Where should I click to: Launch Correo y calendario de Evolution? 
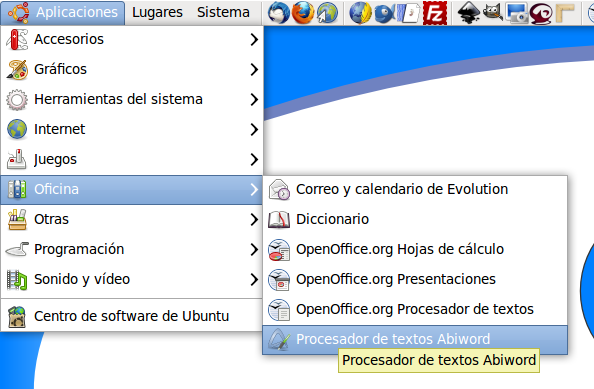coord(415,189)
